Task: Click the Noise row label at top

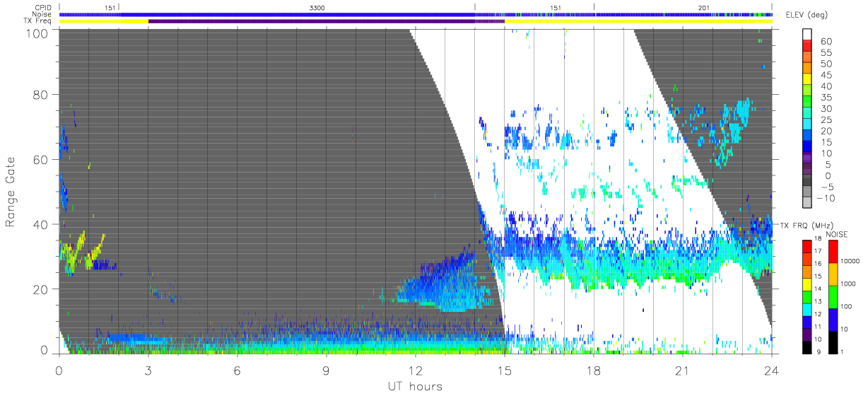Action: (42, 14)
